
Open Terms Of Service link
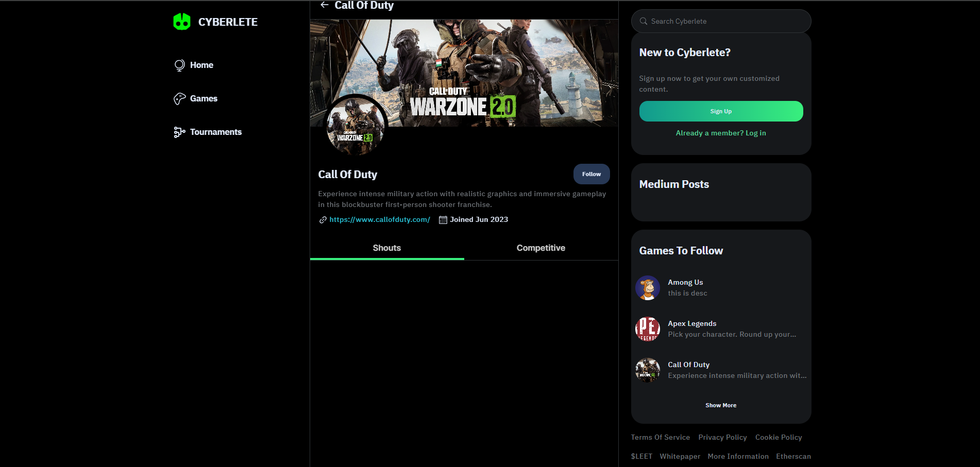click(660, 437)
